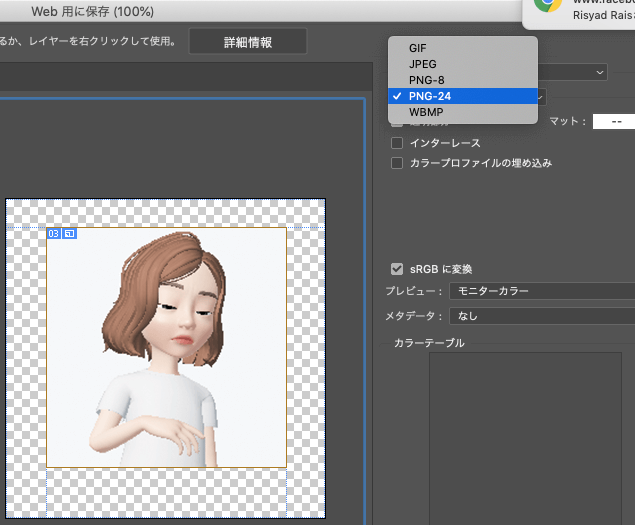Click the slice 03 number badge
This screenshot has height=525, width=635.
54,234
